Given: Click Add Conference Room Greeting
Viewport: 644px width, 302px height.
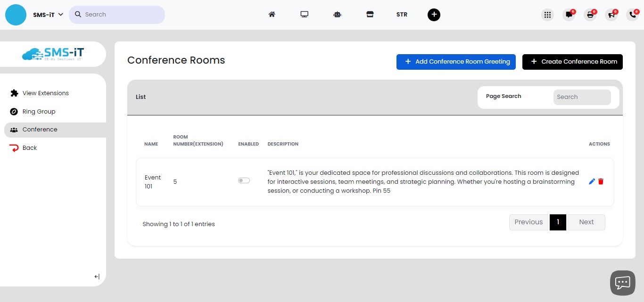Looking at the screenshot, I should (455, 62).
